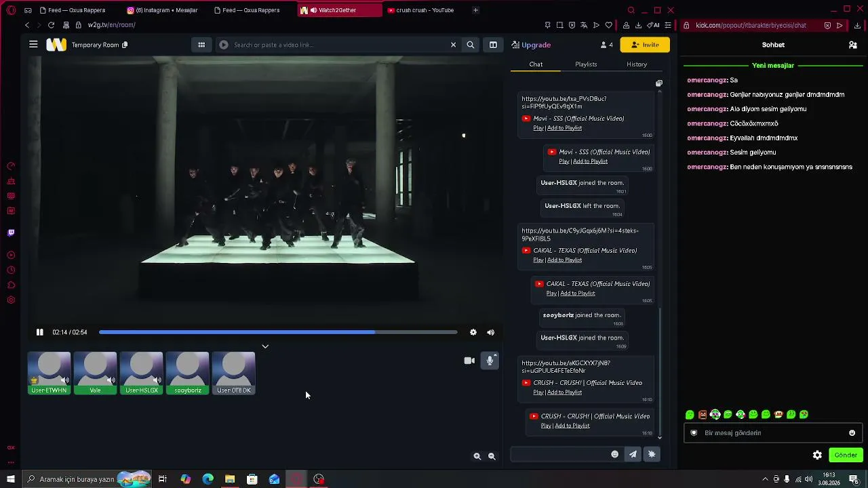Open a new browser tab
The image size is (868, 488).
pos(475,10)
